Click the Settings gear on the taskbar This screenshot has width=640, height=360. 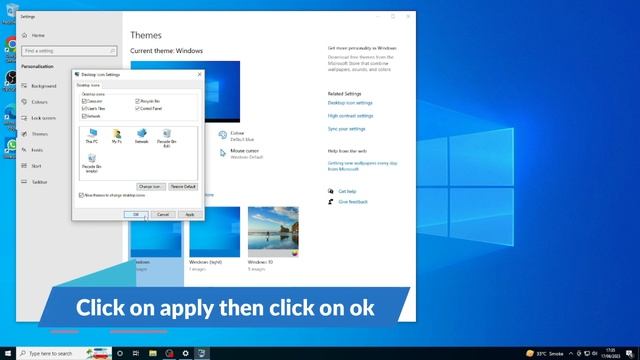185,353
